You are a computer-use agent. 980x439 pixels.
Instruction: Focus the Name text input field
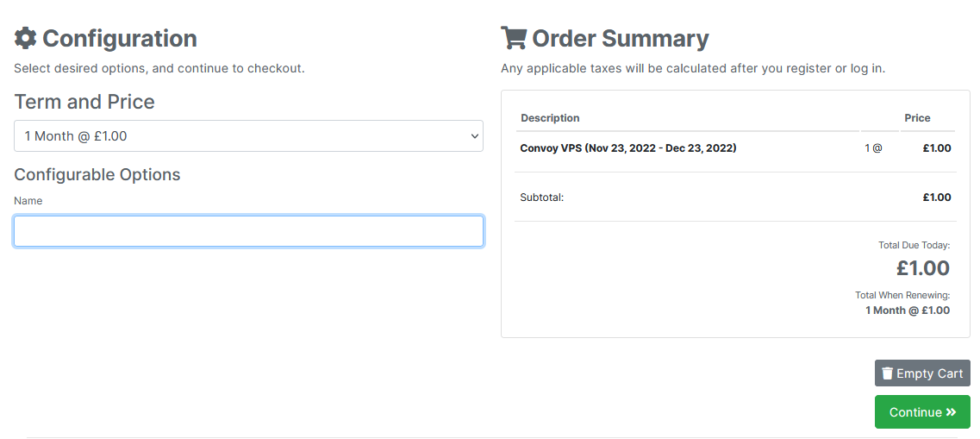coord(248,231)
